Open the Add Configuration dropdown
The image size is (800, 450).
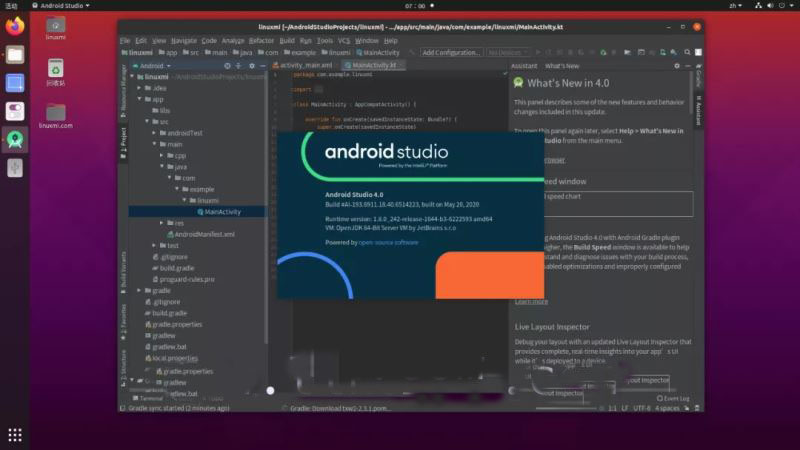click(451, 52)
